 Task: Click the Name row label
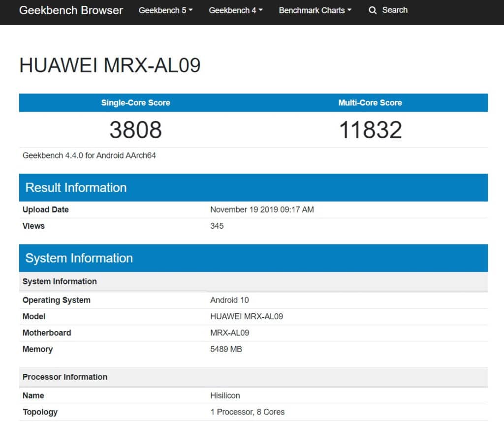pos(33,395)
